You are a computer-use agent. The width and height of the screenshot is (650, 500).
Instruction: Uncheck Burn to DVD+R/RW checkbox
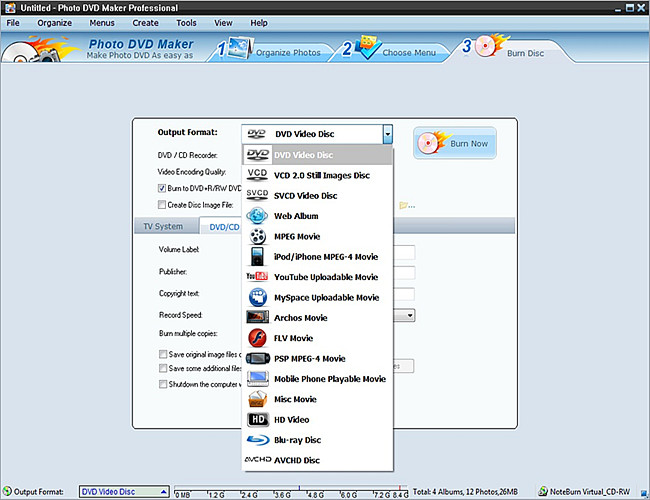tap(162, 188)
